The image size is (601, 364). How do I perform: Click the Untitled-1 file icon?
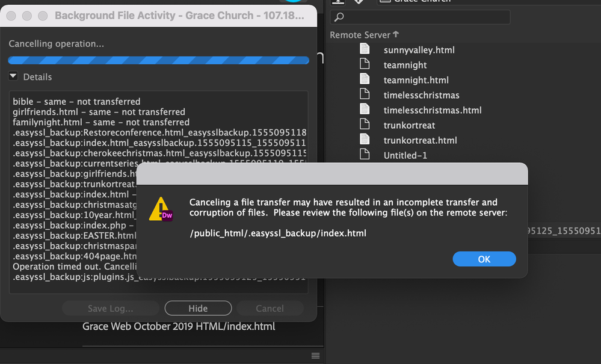click(365, 155)
